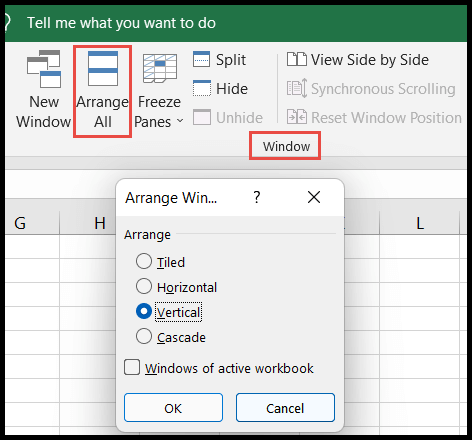Hide the current workbook window
Screen dimensions: 472x440
pyautogui.click(x=220, y=89)
